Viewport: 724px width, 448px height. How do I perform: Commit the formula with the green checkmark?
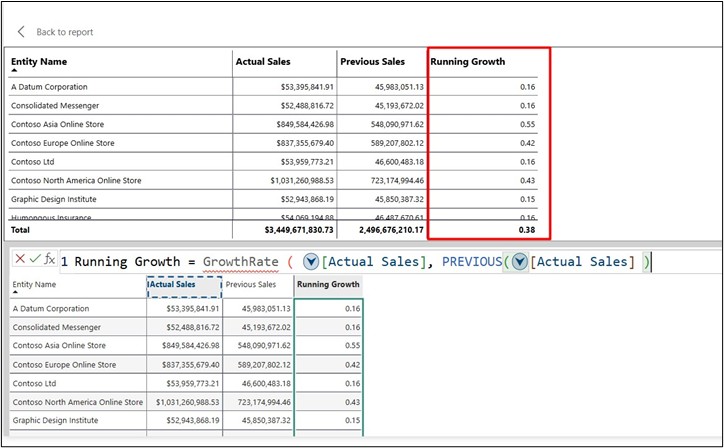[x=35, y=259]
